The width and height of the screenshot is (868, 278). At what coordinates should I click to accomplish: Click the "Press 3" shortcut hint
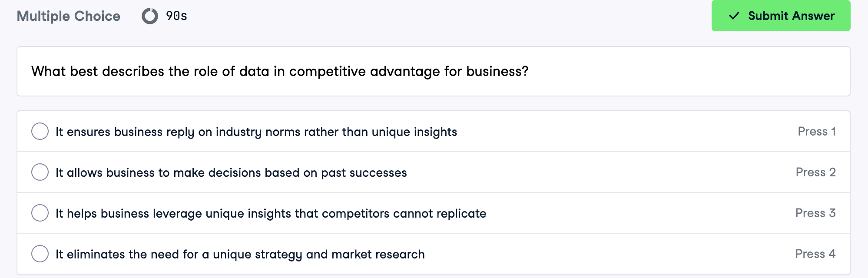[815, 213]
